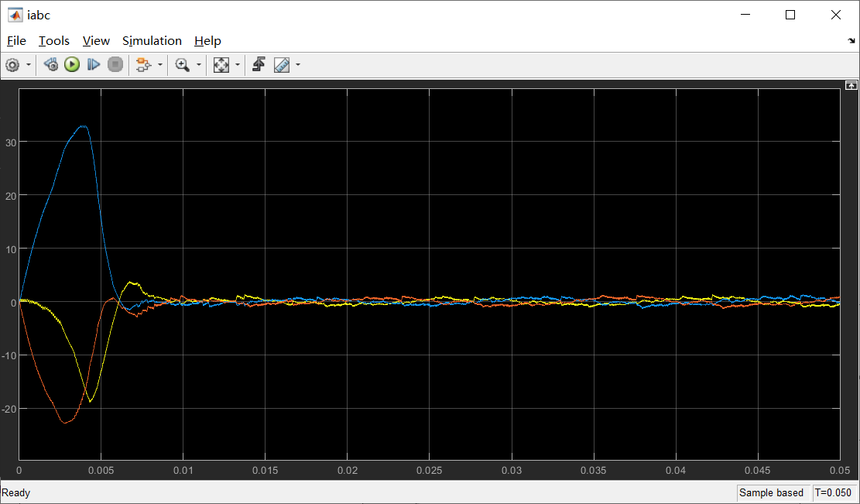Open the View menu
Viewport: 860px width, 504px height.
[x=96, y=41]
